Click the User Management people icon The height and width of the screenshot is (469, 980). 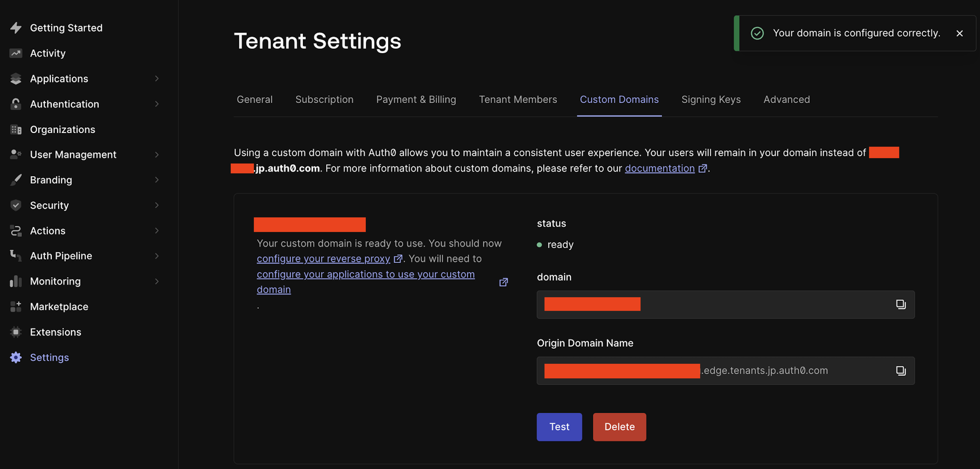(16, 154)
